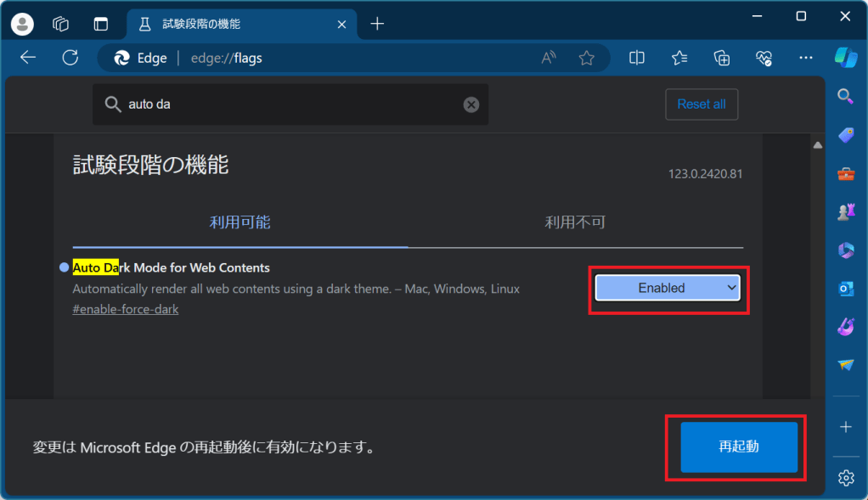Switch to the 利用不可 tab
Image resolution: width=868 pixels, height=500 pixels.
575,222
